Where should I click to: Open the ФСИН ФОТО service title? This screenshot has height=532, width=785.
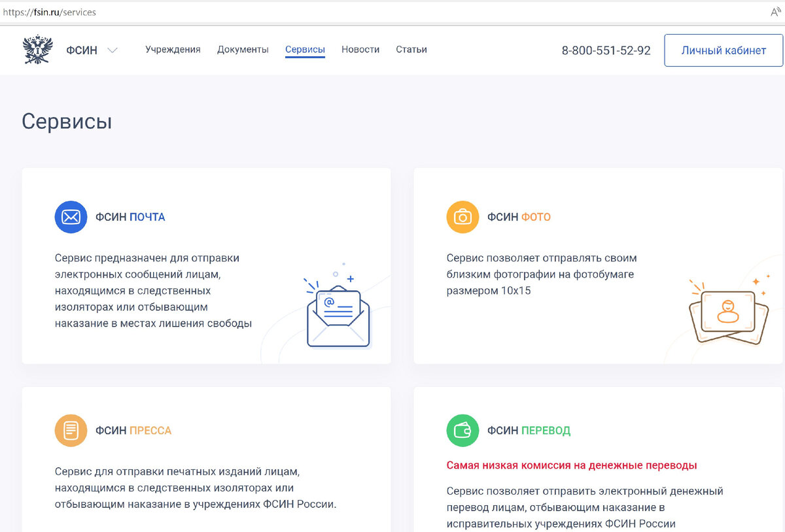click(x=519, y=217)
